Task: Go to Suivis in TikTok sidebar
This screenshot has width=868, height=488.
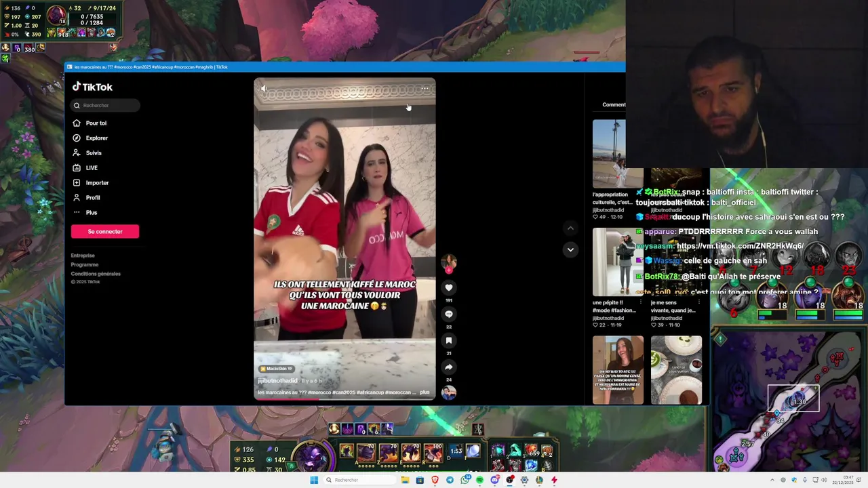Action: click(x=94, y=153)
